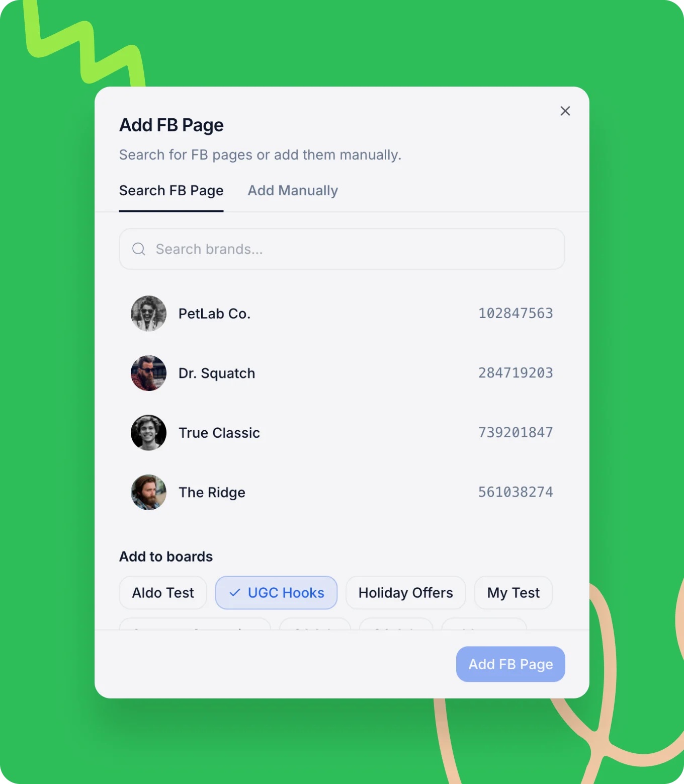Screen dimensions: 684x784
Task: Click the Add FB Page button
Action: pyautogui.click(x=510, y=664)
